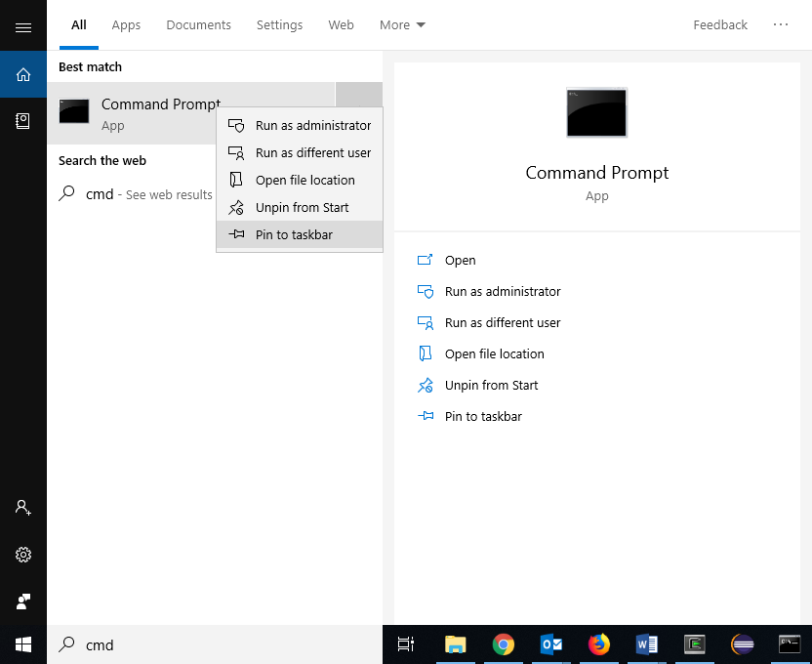The width and height of the screenshot is (812, 664).
Task: Open the settings gear in the sidebar
Action: [23, 555]
